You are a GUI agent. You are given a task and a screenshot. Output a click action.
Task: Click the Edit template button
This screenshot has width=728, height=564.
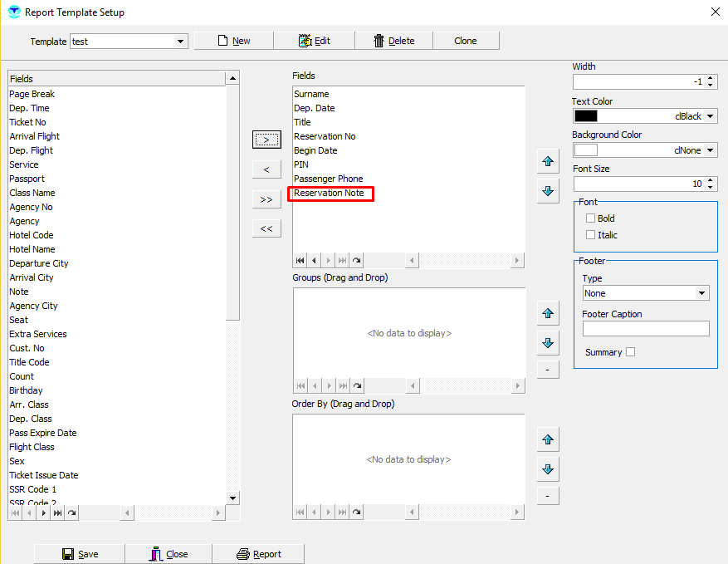coord(314,41)
